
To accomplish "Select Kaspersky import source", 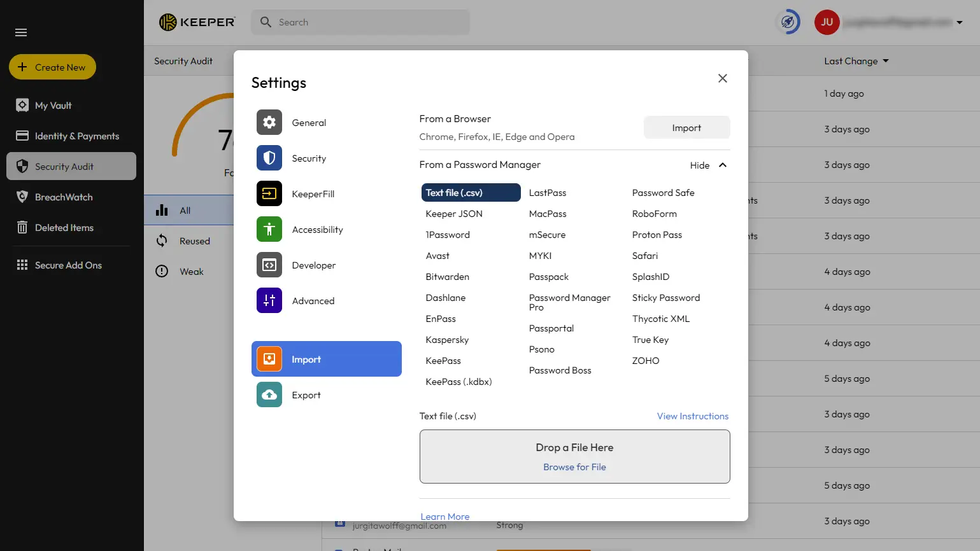I will [447, 340].
